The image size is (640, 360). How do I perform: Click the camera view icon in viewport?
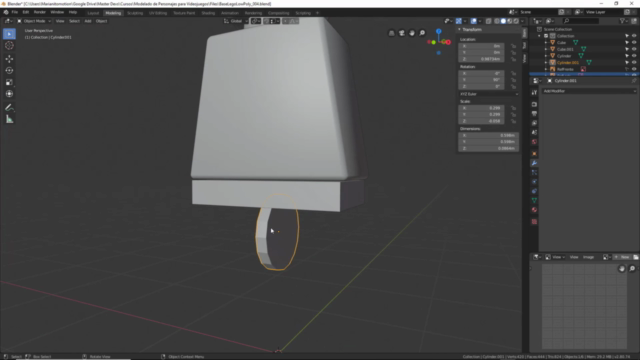click(402, 33)
